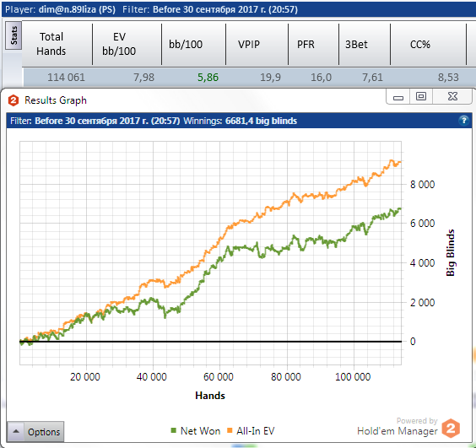
Task: Sort by EV bb/100 column header
Action: [x=127, y=44]
